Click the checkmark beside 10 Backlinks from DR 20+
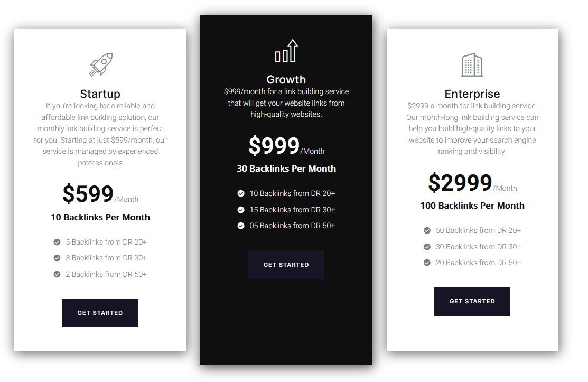 [x=240, y=193]
